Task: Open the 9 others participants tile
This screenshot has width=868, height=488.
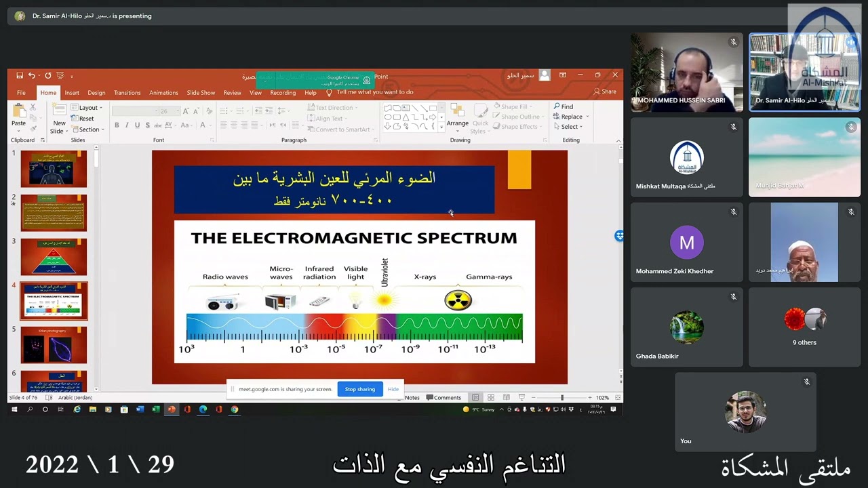Action: 804,327
